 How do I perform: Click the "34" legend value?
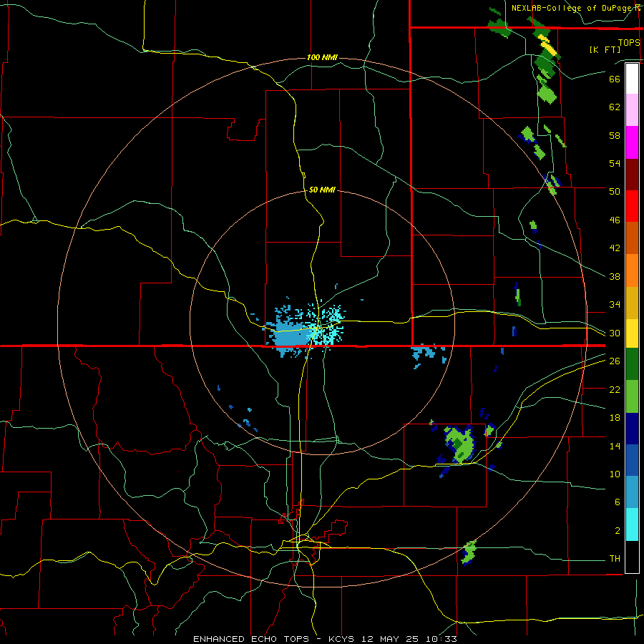point(615,304)
